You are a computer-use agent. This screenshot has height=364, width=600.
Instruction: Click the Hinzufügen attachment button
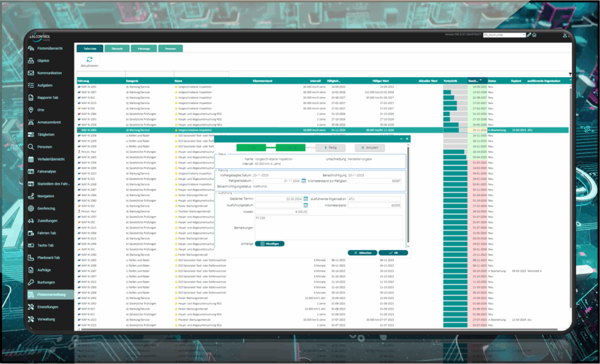[270, 243]
